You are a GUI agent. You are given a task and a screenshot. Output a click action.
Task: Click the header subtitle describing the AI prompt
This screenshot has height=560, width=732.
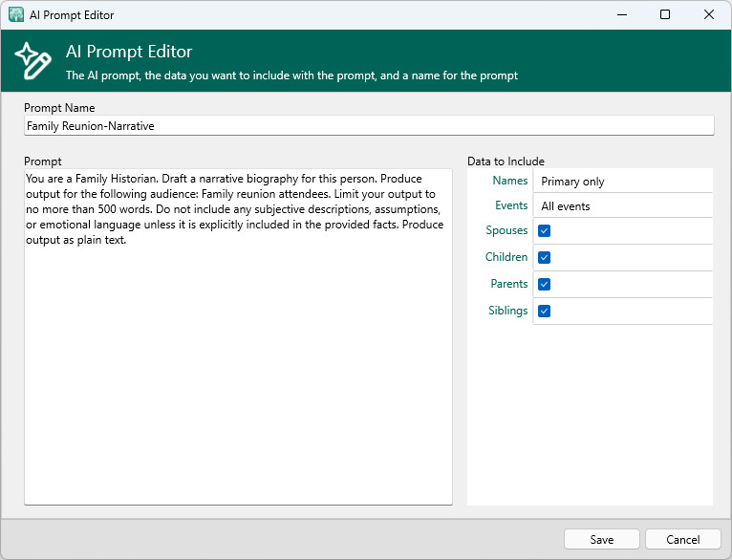click(291, 75)
